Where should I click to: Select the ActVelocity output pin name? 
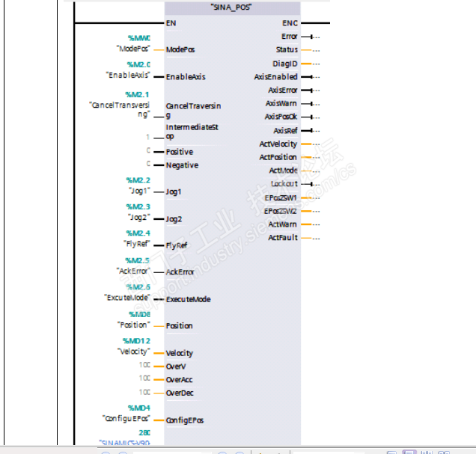click(x=278, y=144)
